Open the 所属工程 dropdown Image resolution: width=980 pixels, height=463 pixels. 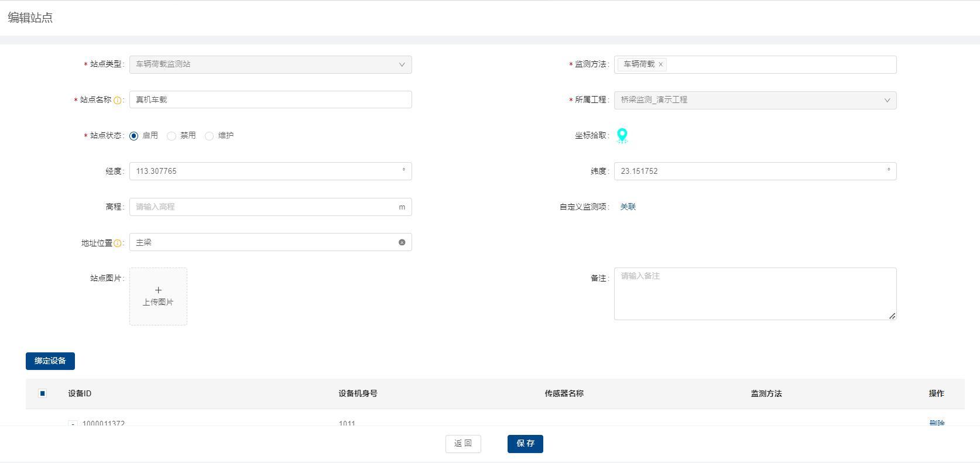(755, 100)
